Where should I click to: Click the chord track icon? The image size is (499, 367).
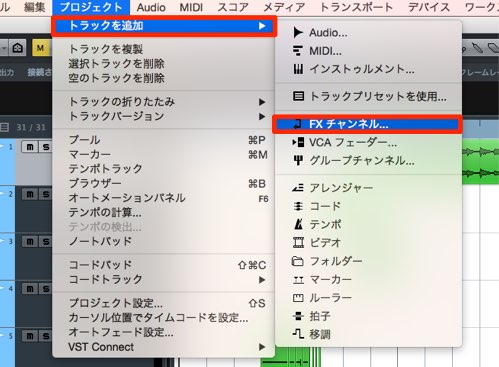coord(298,206)
